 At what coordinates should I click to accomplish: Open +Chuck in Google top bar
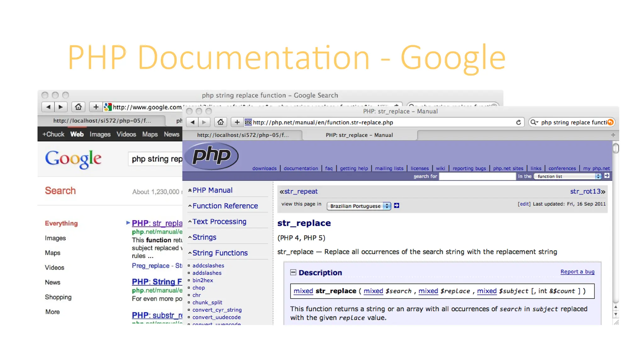(53, 134)
